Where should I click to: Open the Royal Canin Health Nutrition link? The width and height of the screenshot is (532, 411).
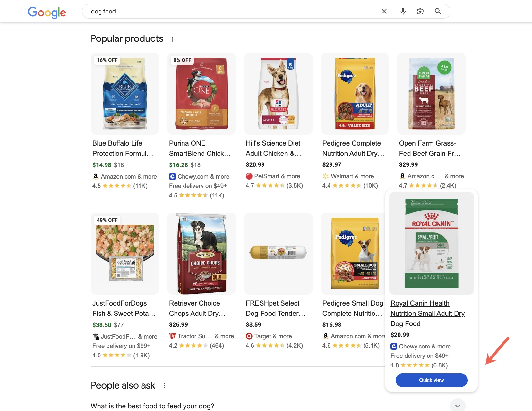tap(427, 313)
